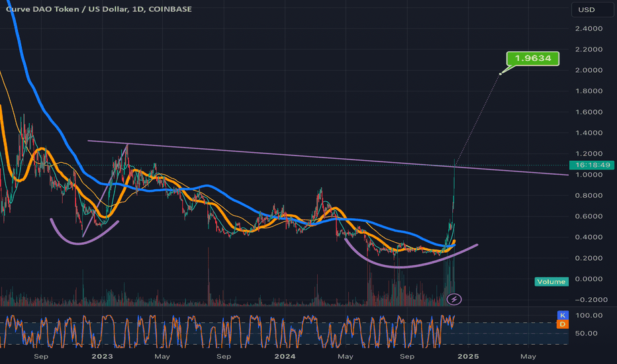Click the orange D stochastic label
The width and height of the screenshot is (617, 364).
click(x=563, y=324)
